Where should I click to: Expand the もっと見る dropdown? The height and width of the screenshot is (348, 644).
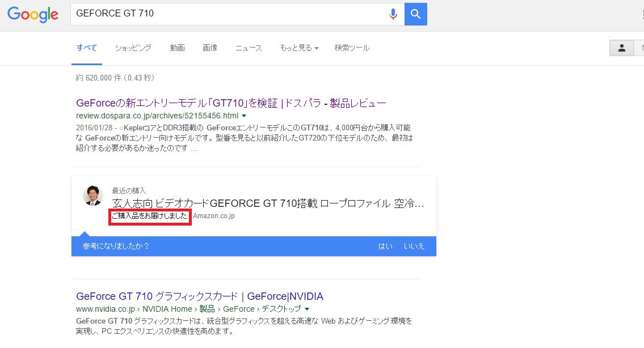300,48
